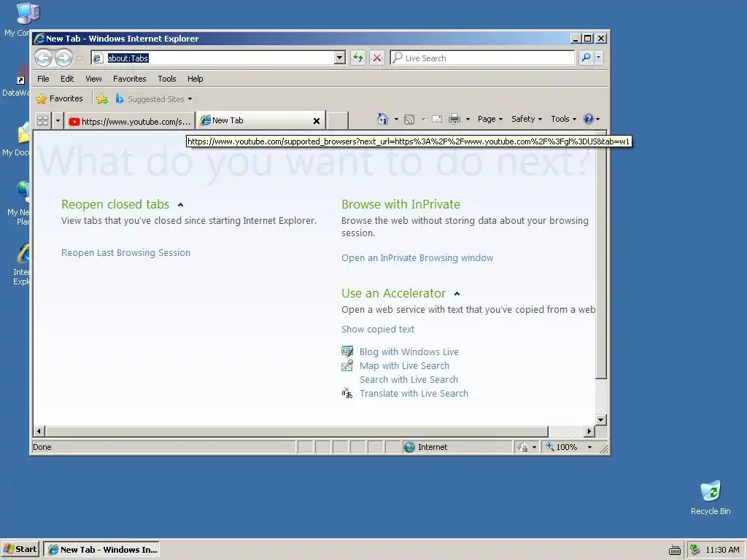Collapse the Use an Accelerator section
This screenshot has width=747, height=560.
point(457,294)
